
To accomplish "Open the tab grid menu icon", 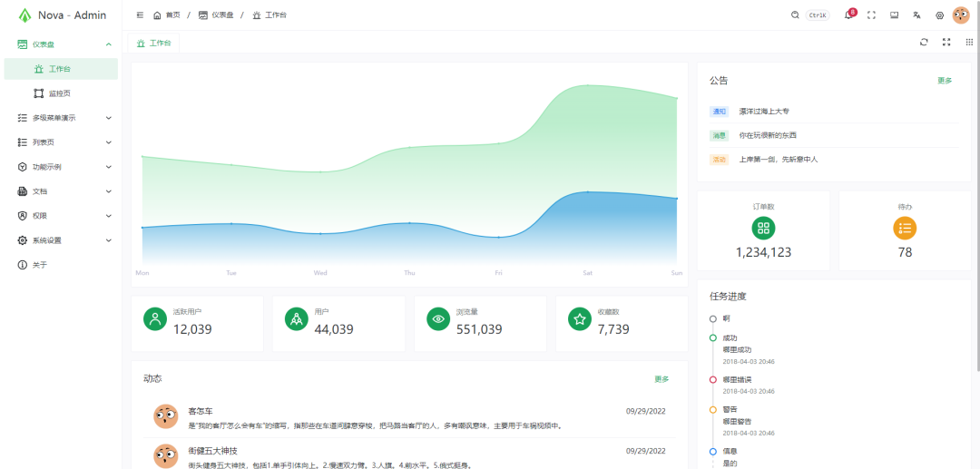I will click(969, 42).
